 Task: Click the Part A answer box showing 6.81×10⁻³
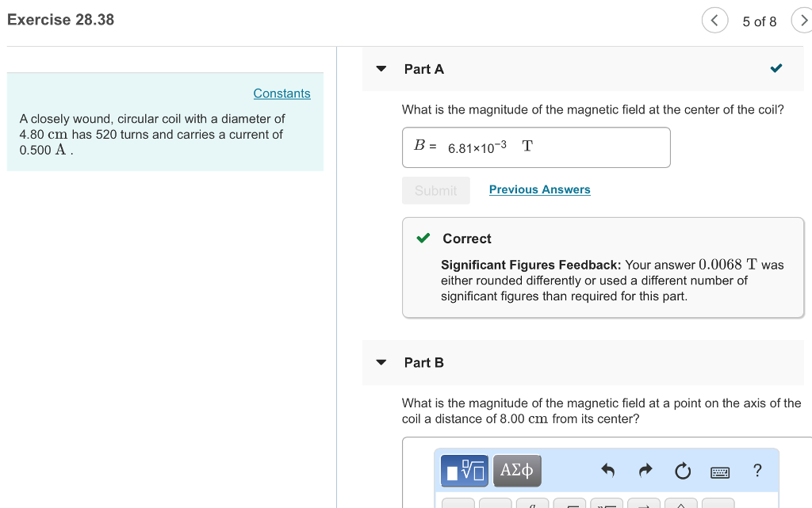[x=536, y=147]
